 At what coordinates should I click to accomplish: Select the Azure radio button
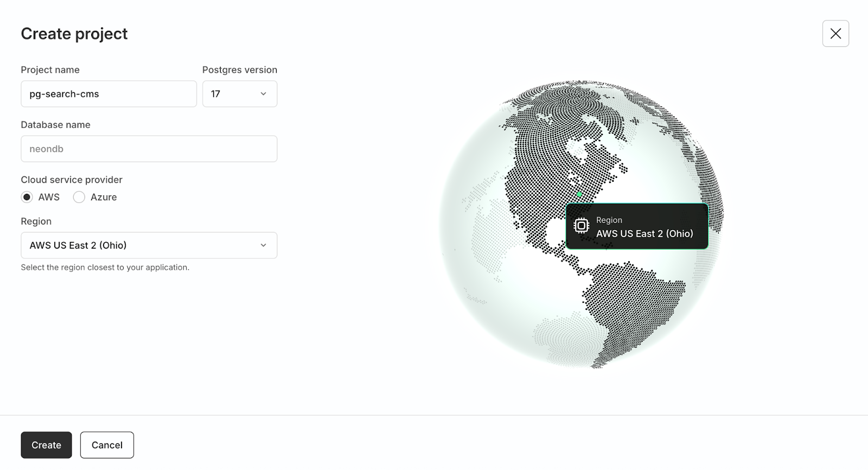(79, 197)
